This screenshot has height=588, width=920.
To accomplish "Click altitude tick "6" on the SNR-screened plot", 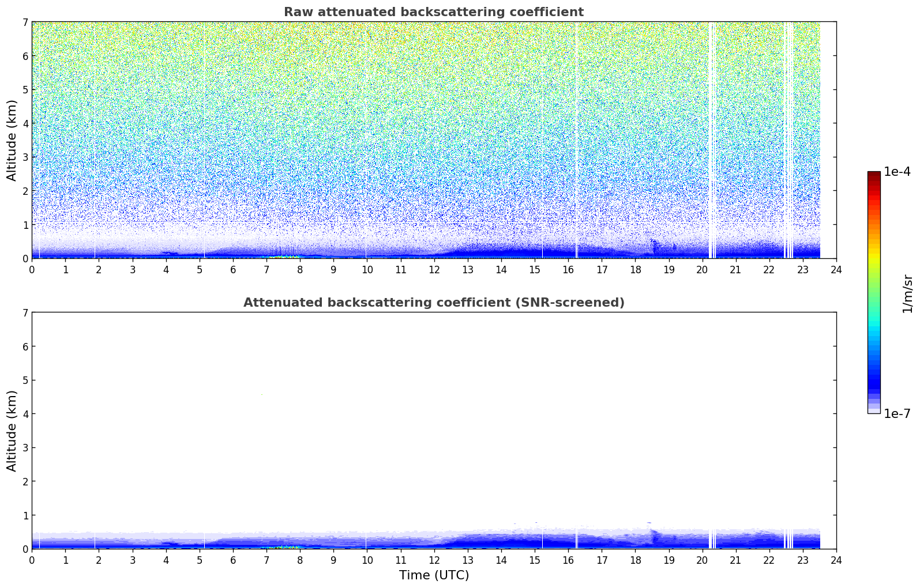I will (x=25, y=346).
